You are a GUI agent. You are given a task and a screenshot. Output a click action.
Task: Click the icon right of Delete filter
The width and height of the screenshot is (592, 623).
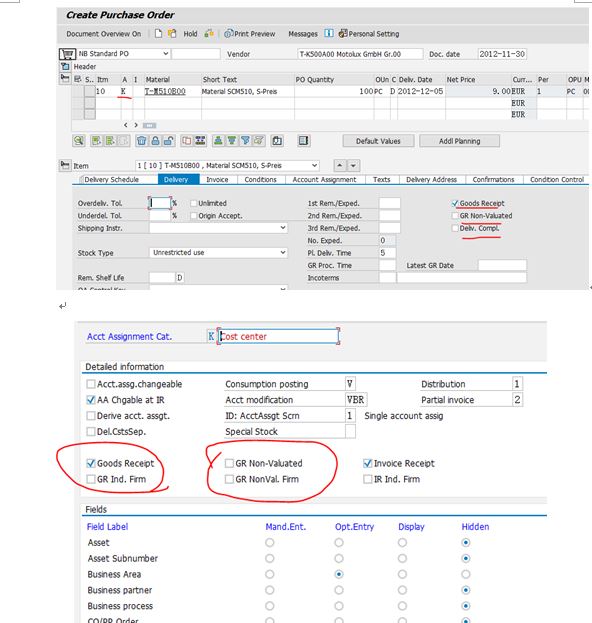(x=277, y=141)
